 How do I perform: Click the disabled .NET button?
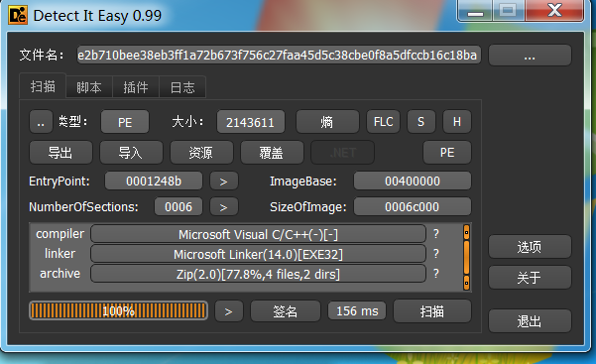342,153
